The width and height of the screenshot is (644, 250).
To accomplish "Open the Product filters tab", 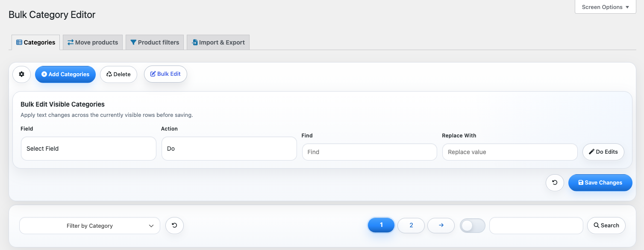I will point(155,42).
